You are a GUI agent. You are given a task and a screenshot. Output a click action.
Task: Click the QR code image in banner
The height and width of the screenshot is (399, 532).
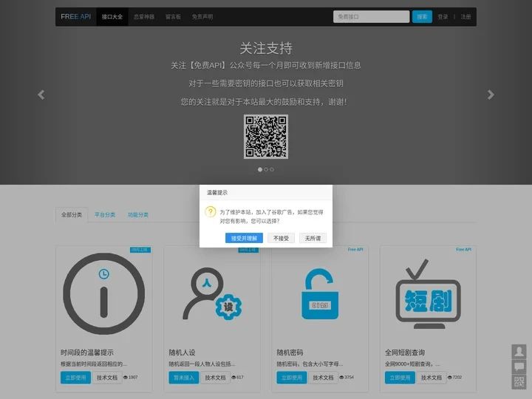[x=266, y=137]
